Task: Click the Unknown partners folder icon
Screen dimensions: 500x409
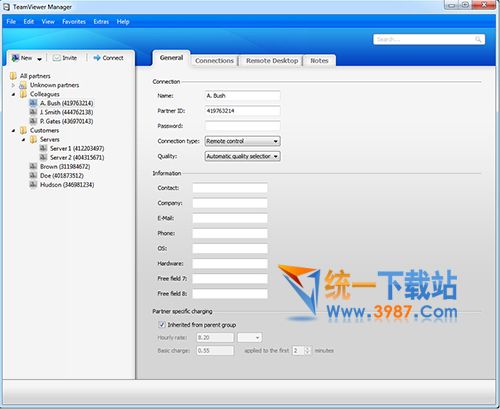Action: point(23,85)
